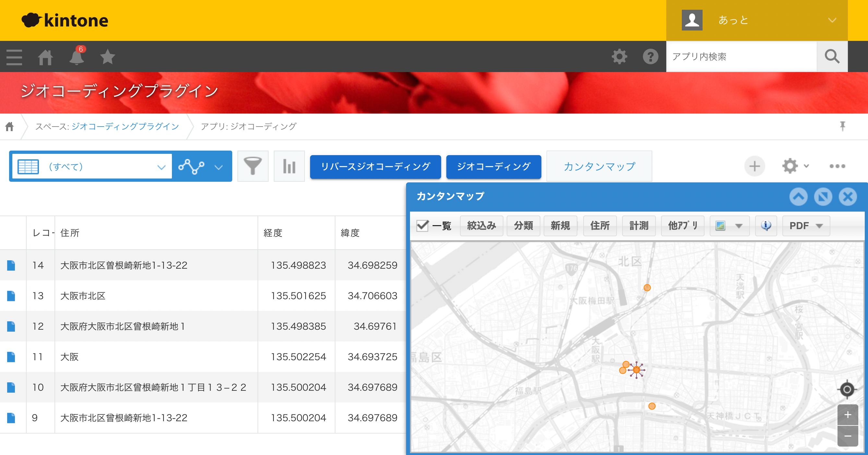
Task: Open record 10 detail icon
Action: 11,387
